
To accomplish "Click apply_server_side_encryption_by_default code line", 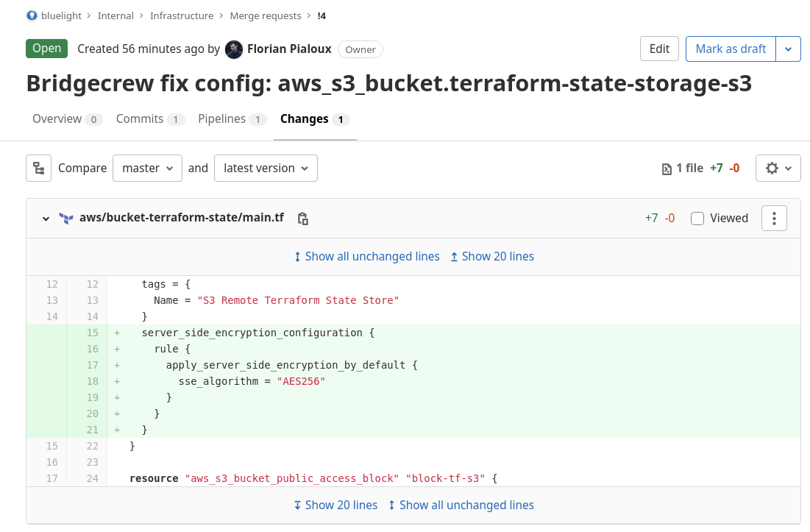I will pos(291,365).
